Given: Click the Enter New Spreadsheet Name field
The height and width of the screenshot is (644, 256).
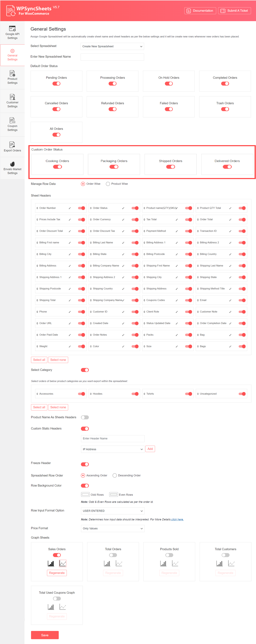Looking at the screenshot, I should [112, 57].
